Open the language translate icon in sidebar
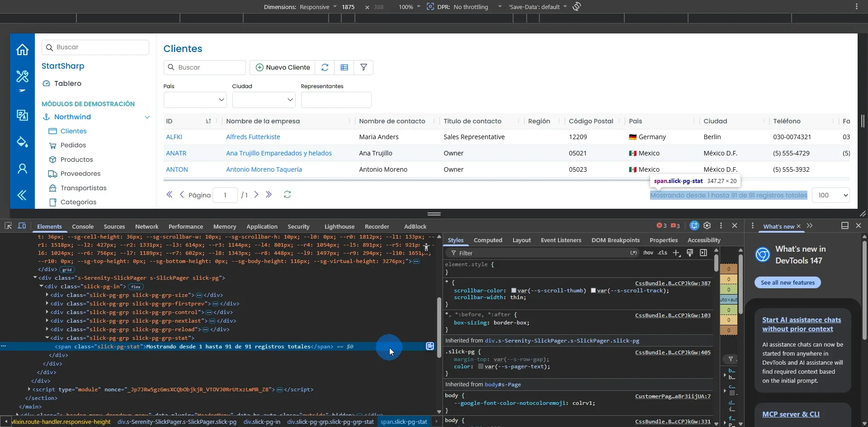The width and height of the screenshot is (868, 427). (22, 115)
